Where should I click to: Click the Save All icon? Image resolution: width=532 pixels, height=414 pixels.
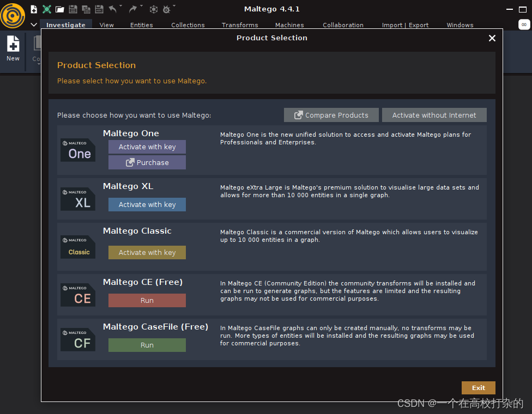pyautogui.click(x=86, y=9)
